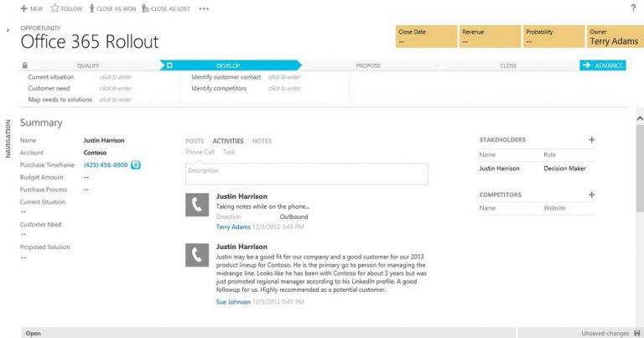Click the New plus icon
Screen dimensions: 644x338
(23, 8)
